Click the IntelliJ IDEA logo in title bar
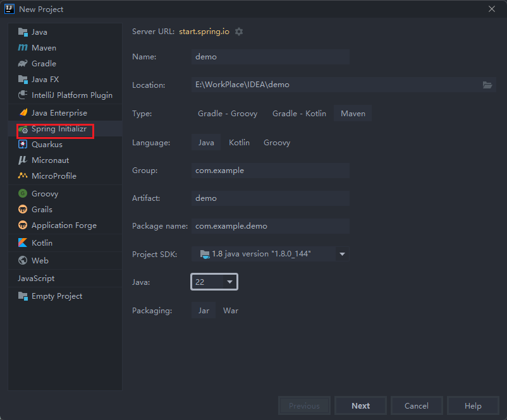 coord(9,9)
